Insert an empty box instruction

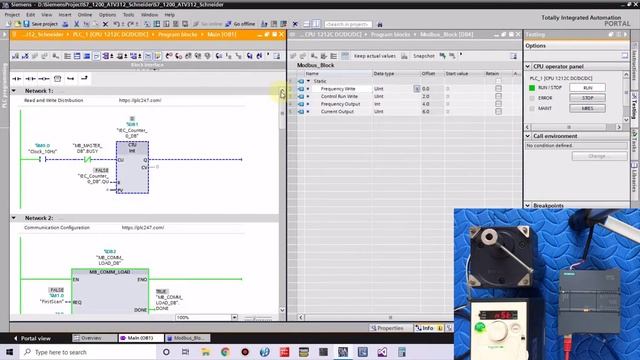pos(57,78)
